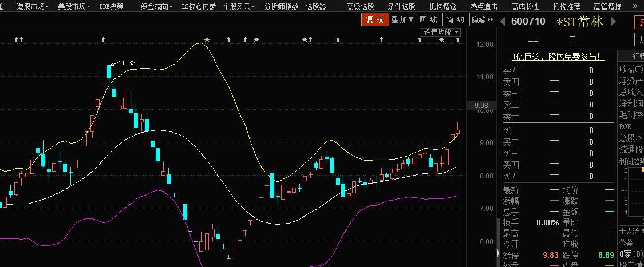The image size is (644, 267).
Task: Select the 买五 order book row
Action: click(x=558, y=176)
